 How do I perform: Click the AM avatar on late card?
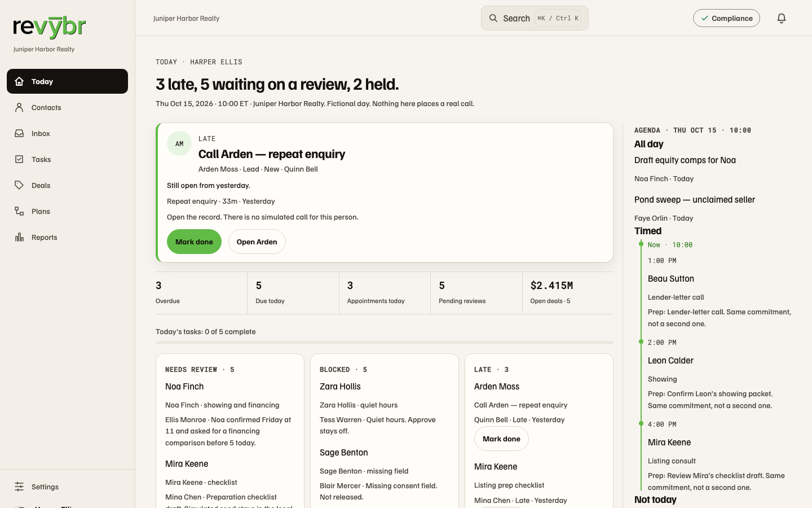click(179, 143)
